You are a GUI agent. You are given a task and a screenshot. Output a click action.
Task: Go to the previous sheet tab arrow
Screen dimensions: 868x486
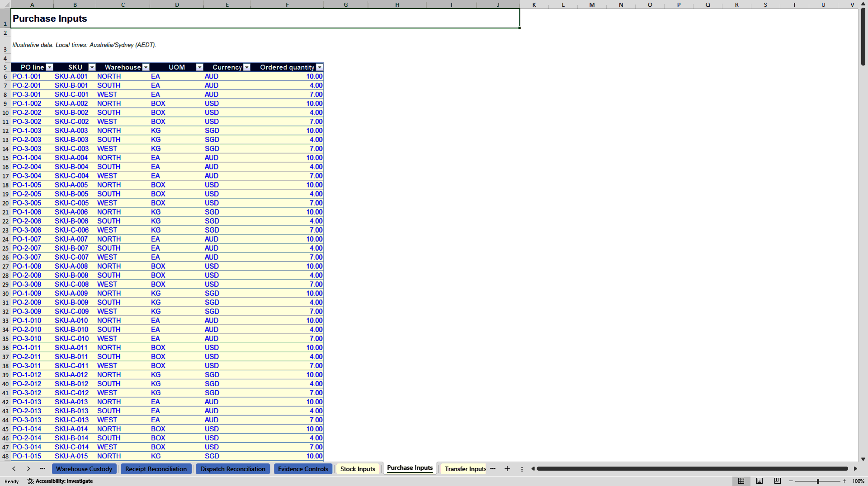14,469
